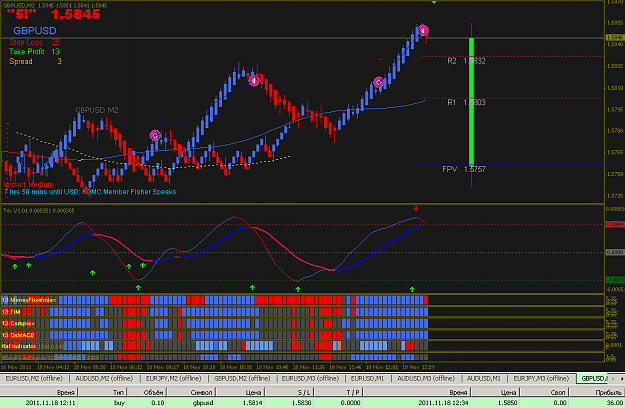Image resolution: width=625 pixels, height=408 pixels.
Task: Click the large blue GBPUSD symbol label
Action: 35,31
